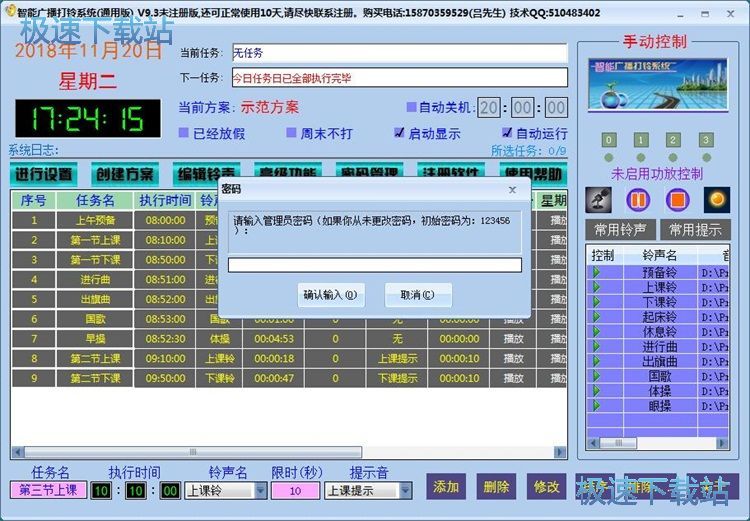Click 上课提示 cell in row 8
Viewport: 750px width, 521px height.
[x=397, y=358]
